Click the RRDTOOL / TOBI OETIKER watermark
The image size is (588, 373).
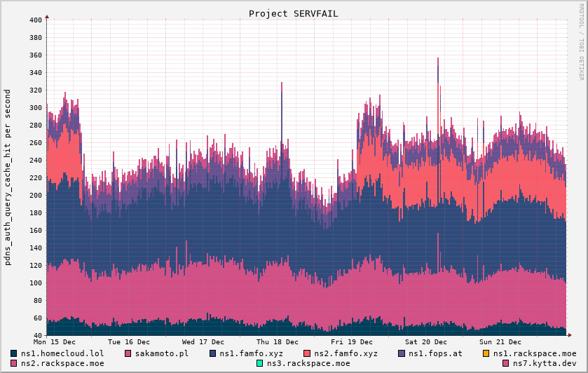[581, 50]
